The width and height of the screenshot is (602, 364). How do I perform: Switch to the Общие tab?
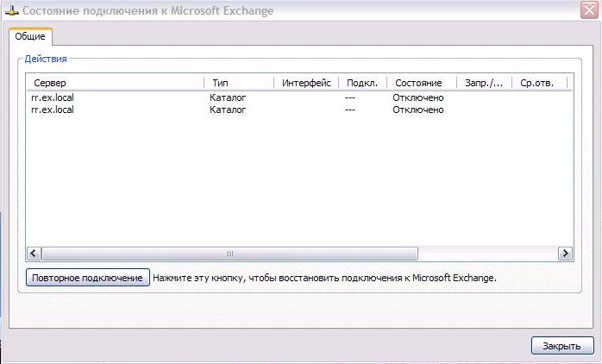(30, 36)
